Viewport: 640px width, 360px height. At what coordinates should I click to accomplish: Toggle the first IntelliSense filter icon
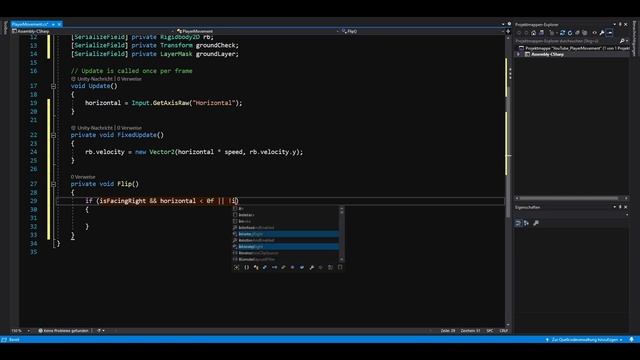(236, 267)
